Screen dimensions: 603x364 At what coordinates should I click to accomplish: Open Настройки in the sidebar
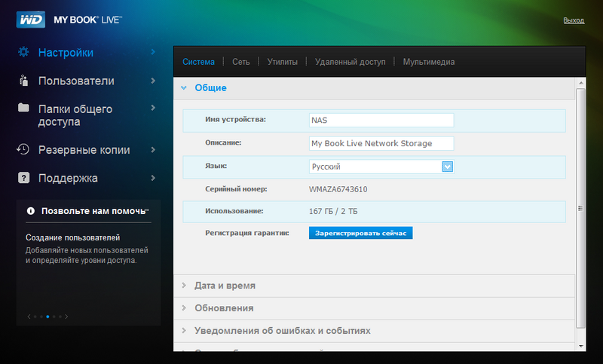tap(66, 52)
